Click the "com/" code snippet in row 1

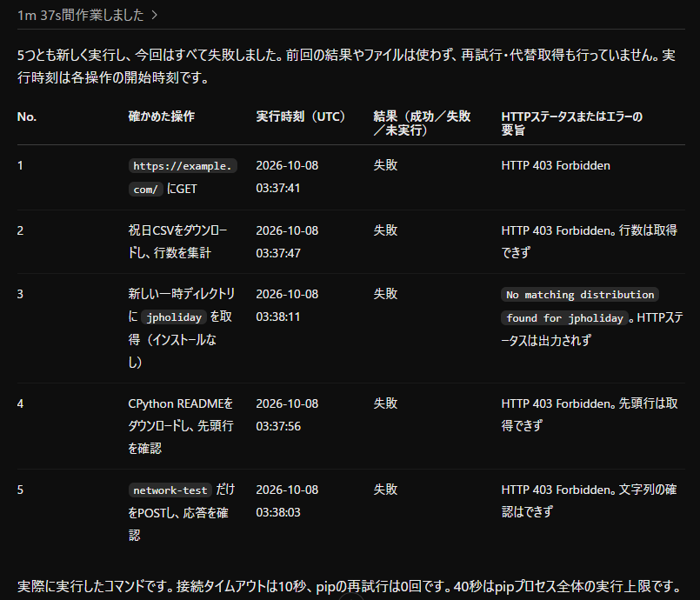[x=145, y=190]
